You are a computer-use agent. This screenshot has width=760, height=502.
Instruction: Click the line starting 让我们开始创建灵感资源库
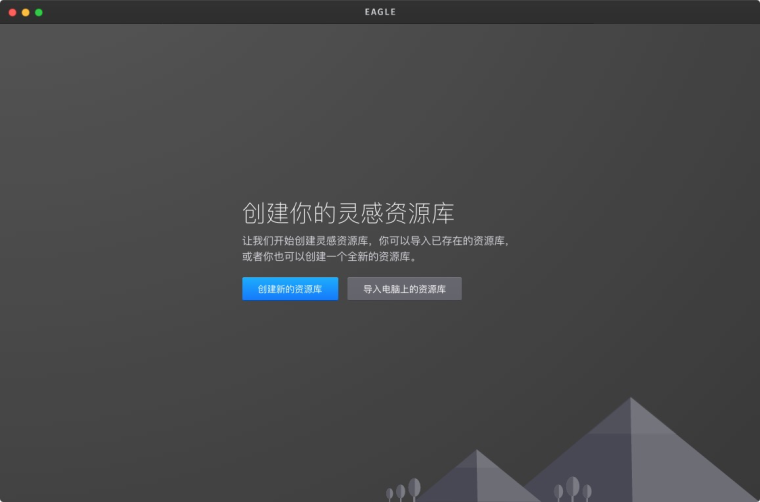[377, 241]
